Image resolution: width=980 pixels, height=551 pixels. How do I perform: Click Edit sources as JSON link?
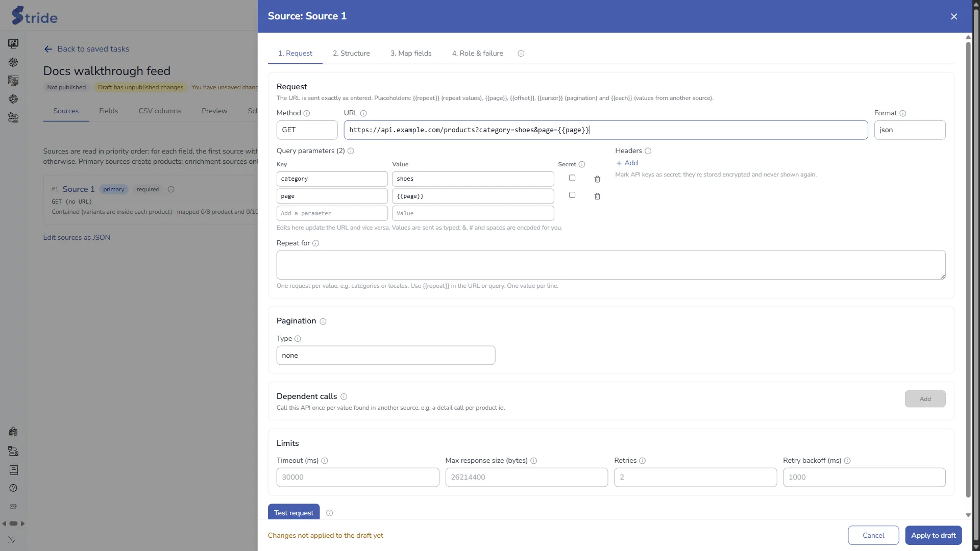[77, 238]
